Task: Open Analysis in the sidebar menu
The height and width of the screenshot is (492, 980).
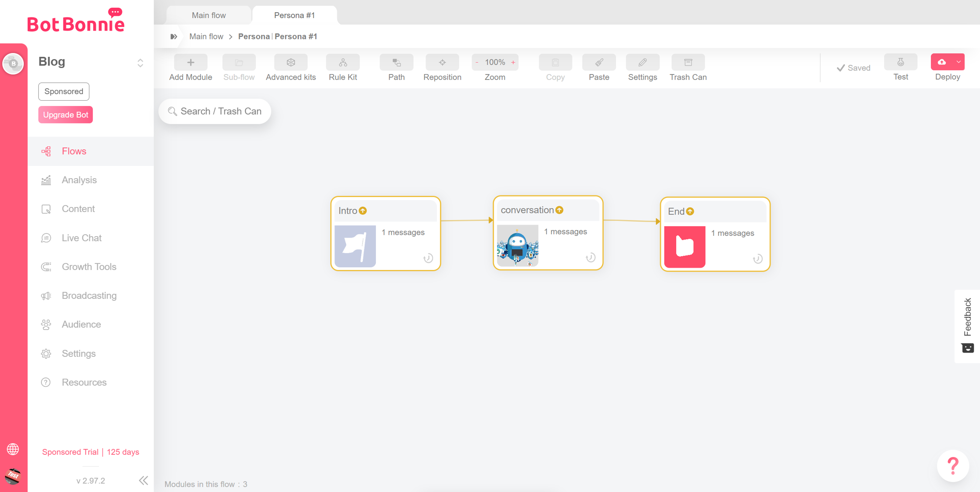Action: (x=79, y=180)
